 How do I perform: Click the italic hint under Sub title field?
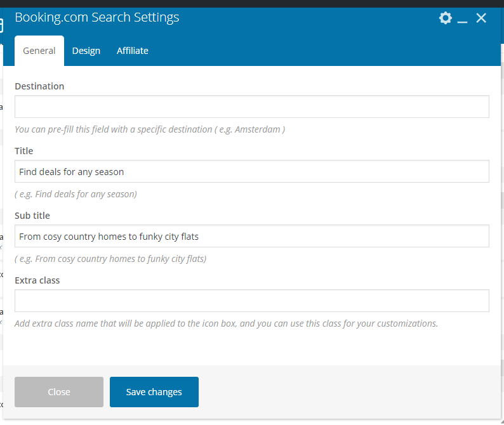(110, 259)
